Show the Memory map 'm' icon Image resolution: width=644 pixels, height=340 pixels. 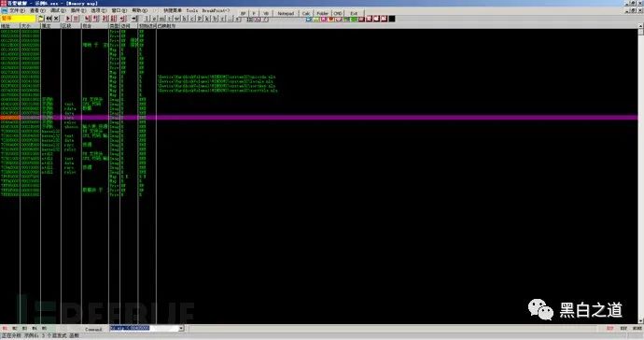point(162,19)
